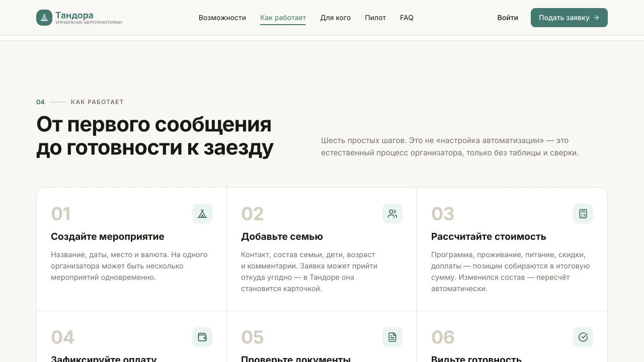
Task: Click the step 01 description about Название, даты
Action: [x=129, y=266]
